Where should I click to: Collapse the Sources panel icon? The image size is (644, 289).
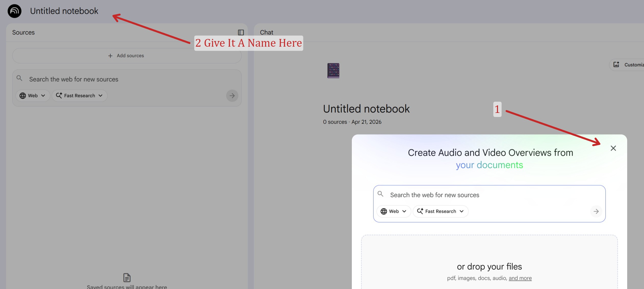[241, 32]
